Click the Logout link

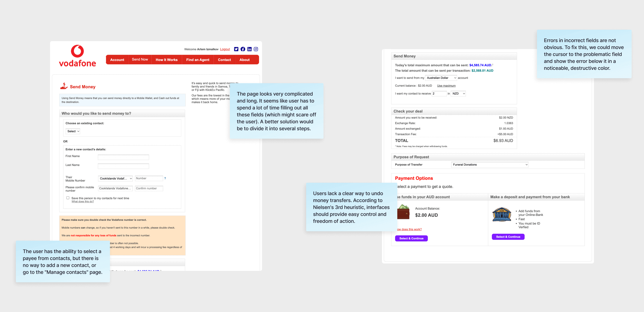[224, 49]
